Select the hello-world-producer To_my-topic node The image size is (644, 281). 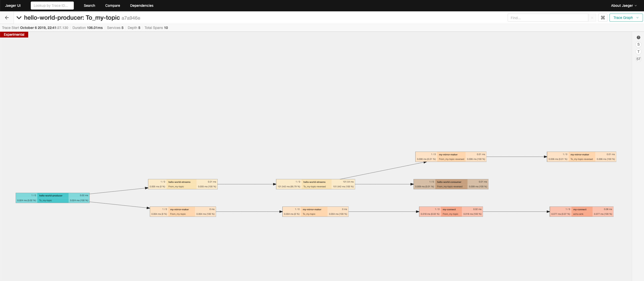click(53, 198)
